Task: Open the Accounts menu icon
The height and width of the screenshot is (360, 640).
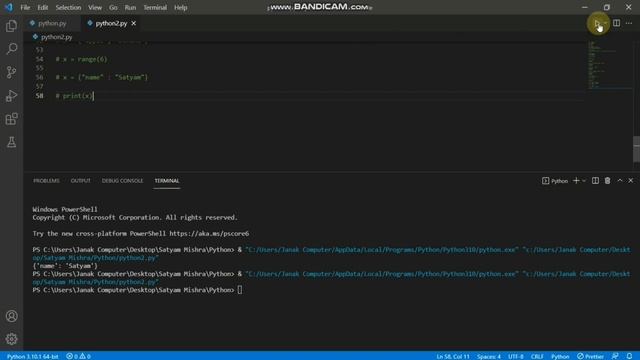Action: [11, 316]
